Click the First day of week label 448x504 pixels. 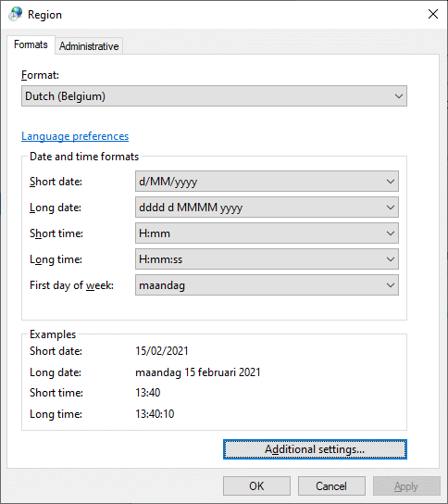click(71, 285)
